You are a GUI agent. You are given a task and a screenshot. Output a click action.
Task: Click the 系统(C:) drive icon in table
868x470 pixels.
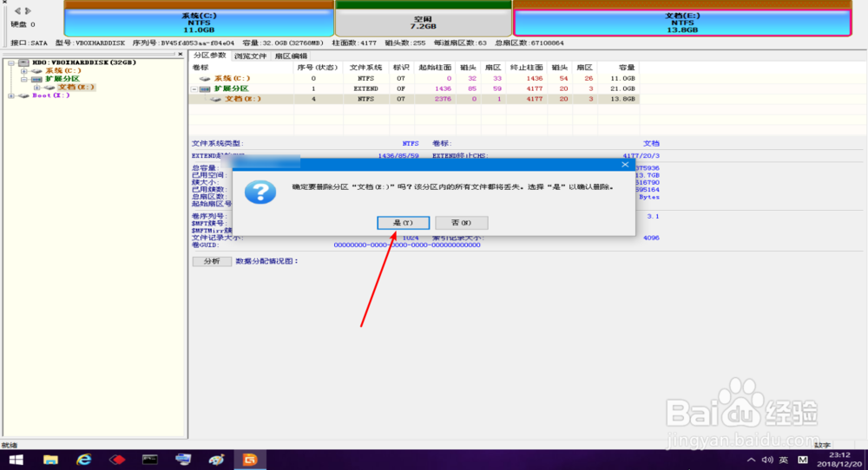point(205,79)
